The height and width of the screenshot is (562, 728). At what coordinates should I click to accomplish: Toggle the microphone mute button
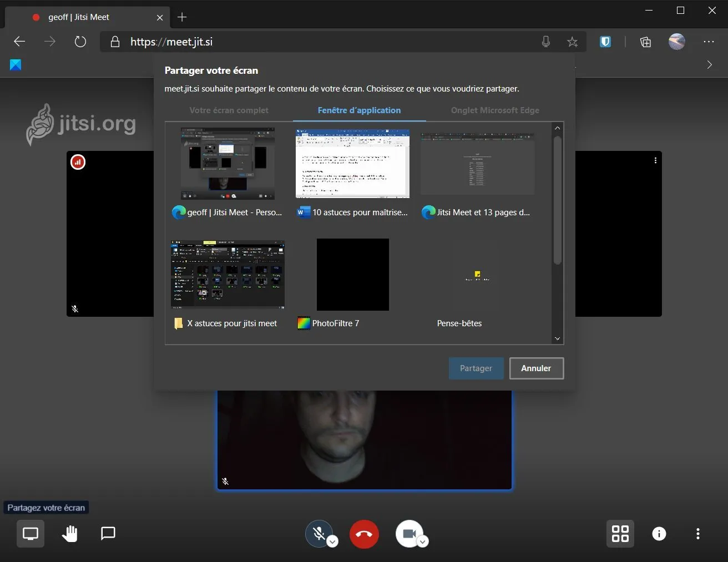[x=318, y=534]
